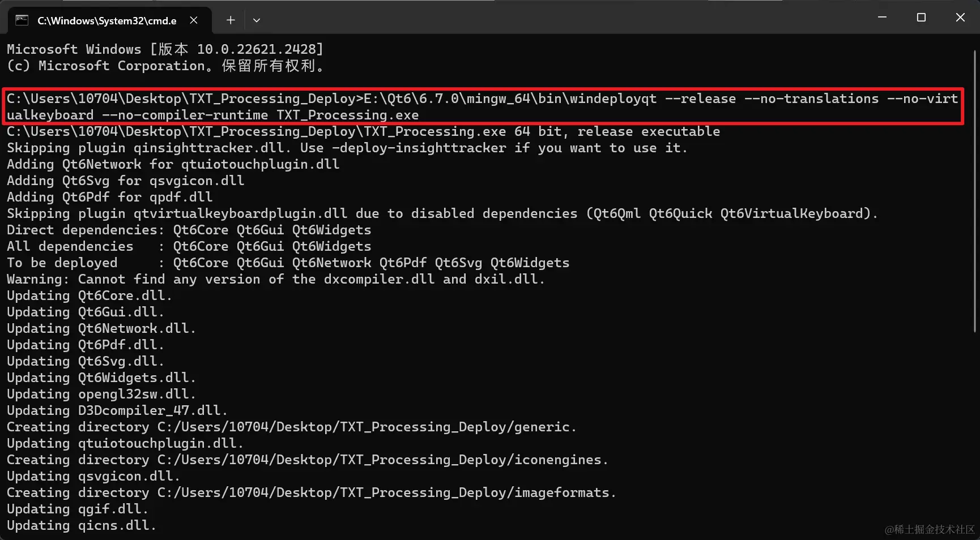Click the watermark text at bottom right
This screenshot has width=980, height=540.
click(x=930, y=529)
